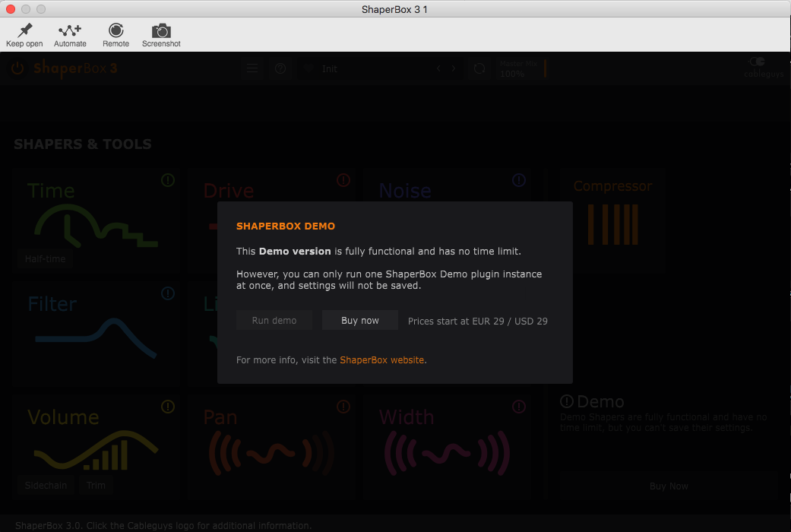
Task: Toggle the ShaperBox power button
Action: 17,68
